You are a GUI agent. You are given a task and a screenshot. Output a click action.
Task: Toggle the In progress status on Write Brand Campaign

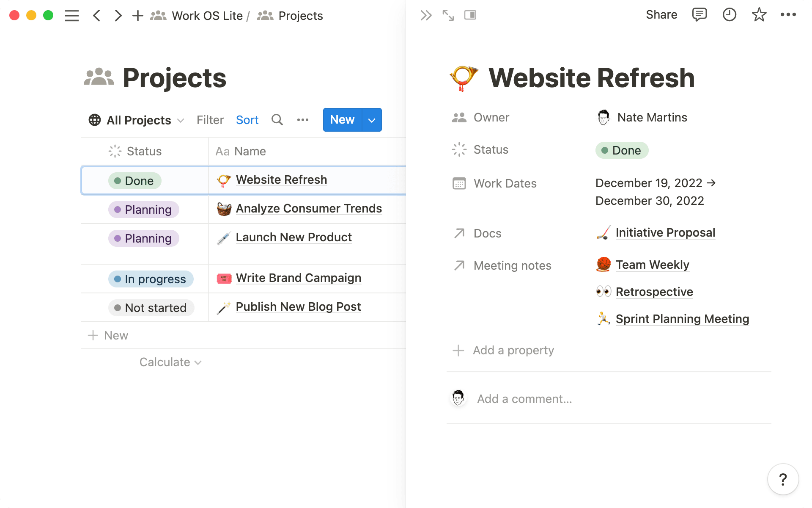coord(151,279)
